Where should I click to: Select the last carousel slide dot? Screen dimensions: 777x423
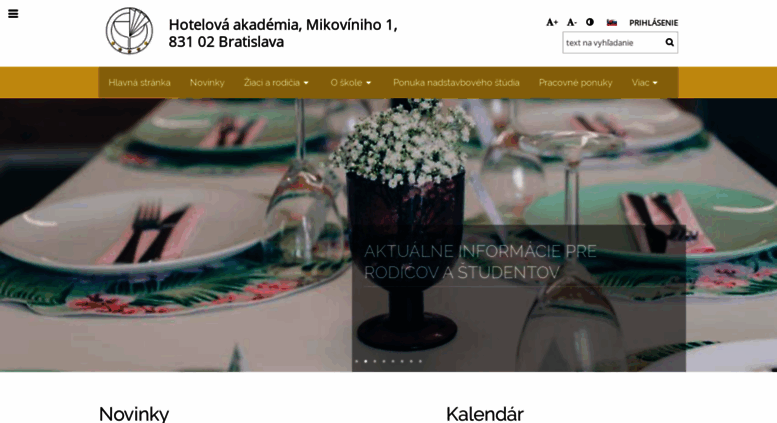coord(420,361)
